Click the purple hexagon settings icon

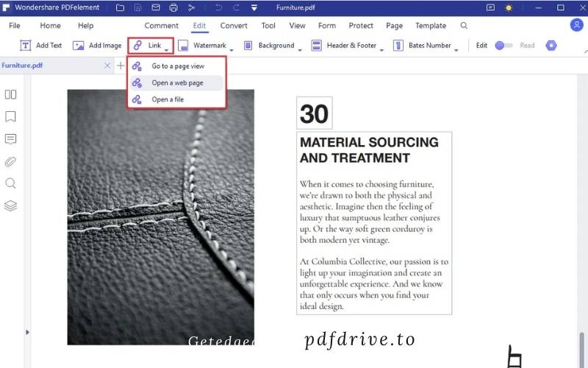tap(551, 46)
